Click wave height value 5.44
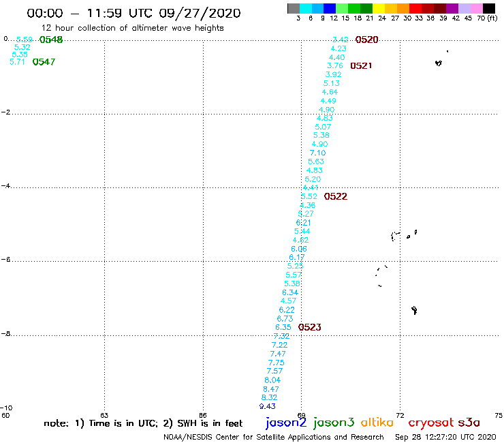The height and width of the screenshot is (443, 504). 302,231
